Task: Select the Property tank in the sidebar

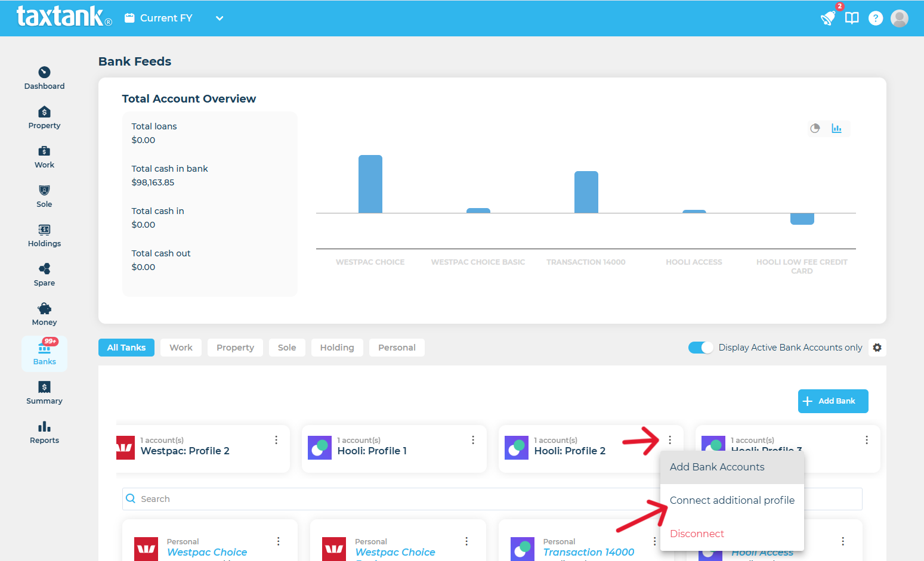Action: click(44, 117)
